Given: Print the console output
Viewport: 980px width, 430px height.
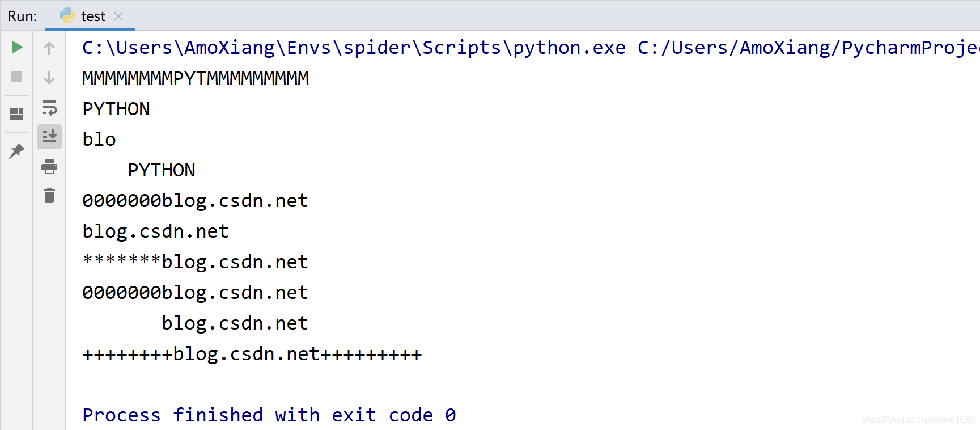Looking at the screenshot, I should tap(49, 167).
